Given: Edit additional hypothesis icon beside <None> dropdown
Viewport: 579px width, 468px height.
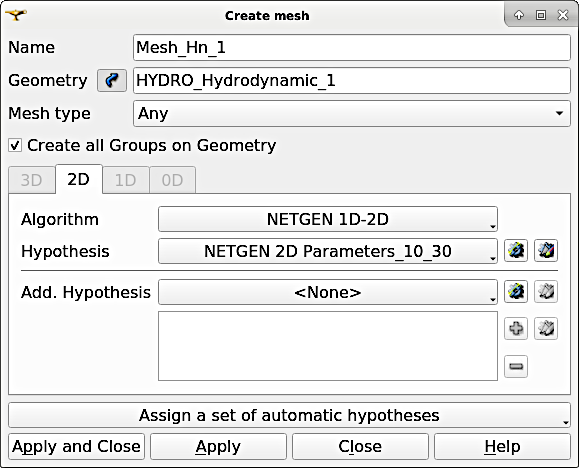Looking at the screenshot, I should coord(546,292).
